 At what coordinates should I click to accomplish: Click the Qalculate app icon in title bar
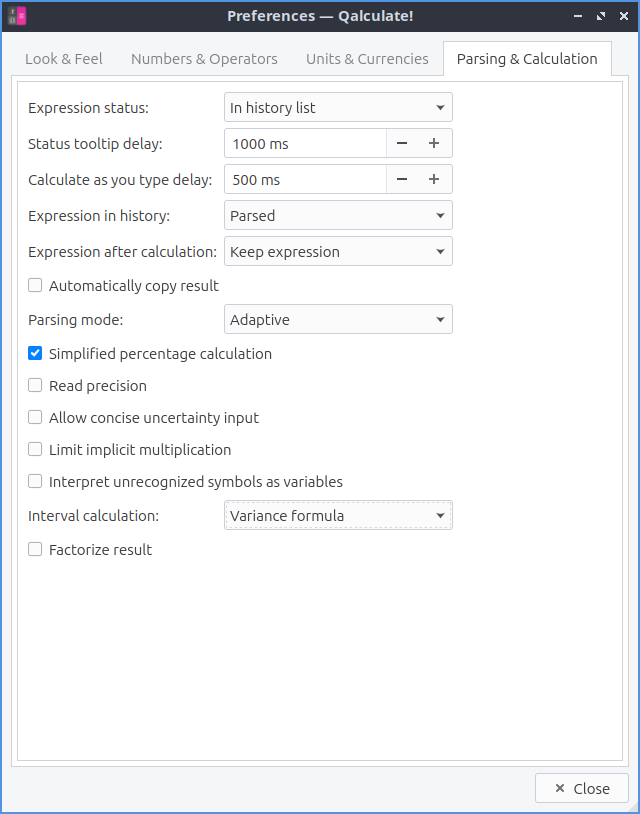pos(17,16)
